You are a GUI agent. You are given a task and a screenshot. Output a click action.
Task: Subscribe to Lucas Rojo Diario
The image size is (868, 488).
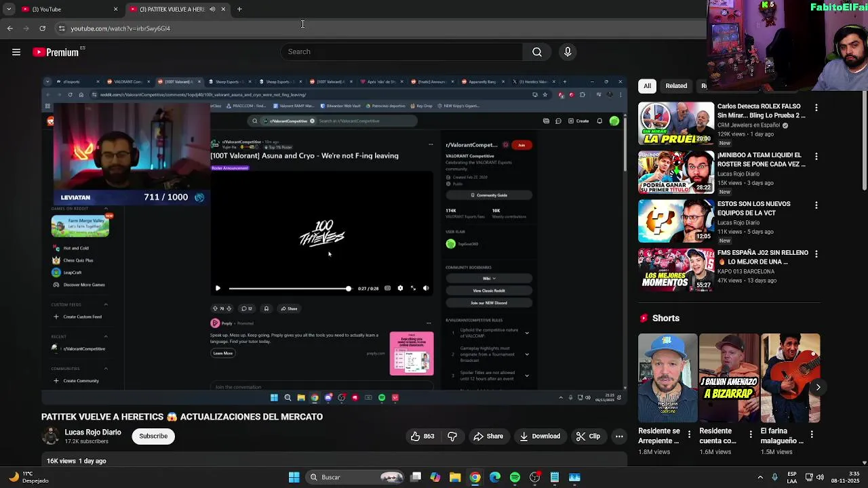click(x=153, y=436)
